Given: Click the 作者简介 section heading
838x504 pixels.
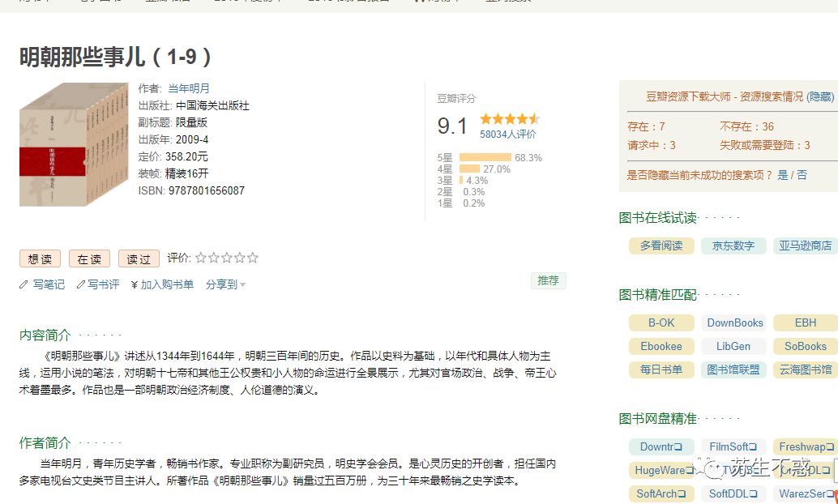Looking at the screenshot, I should 45,443.
